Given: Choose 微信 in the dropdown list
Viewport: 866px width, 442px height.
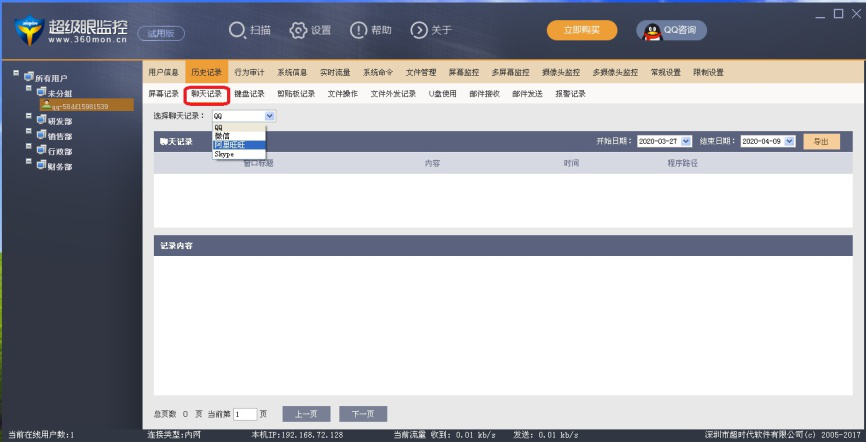Looking at the screenshot, I should pyautogui.click(x=239, y=135).
